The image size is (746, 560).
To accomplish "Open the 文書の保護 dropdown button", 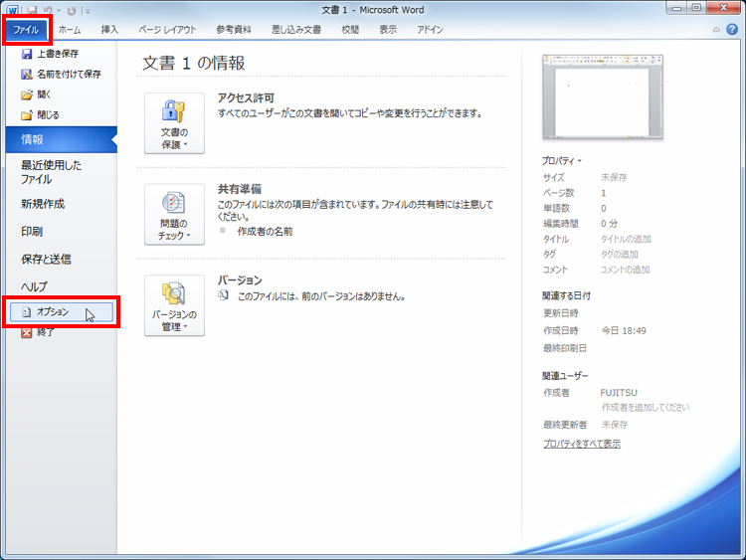I will pos(174,123).
